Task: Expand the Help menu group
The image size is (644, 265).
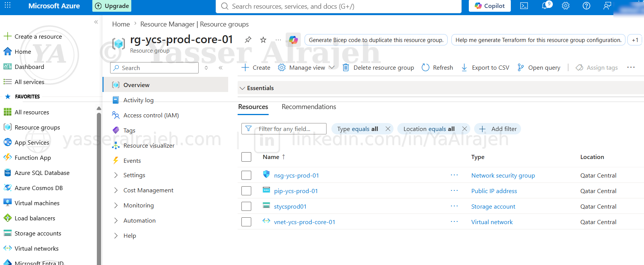Action: click(x=116, y=235)
